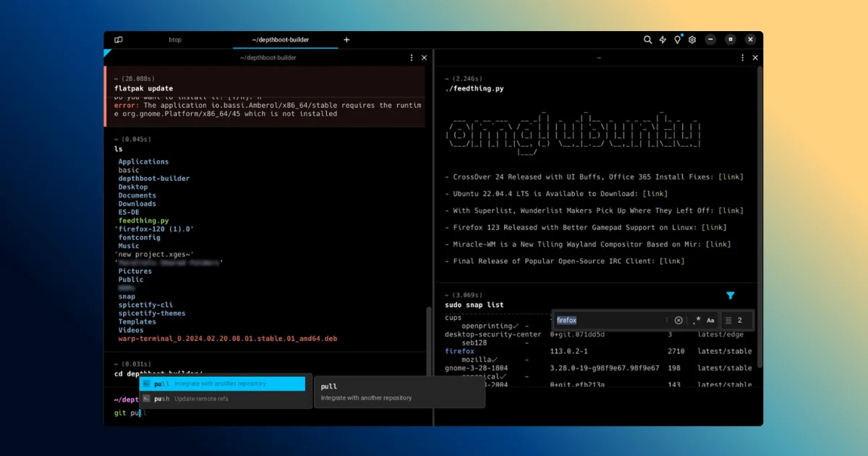Screen dimensions: 868x456
Task: Click link after CrossOver 24 headline
Action: pyautogui.click(x=731, y=177)
